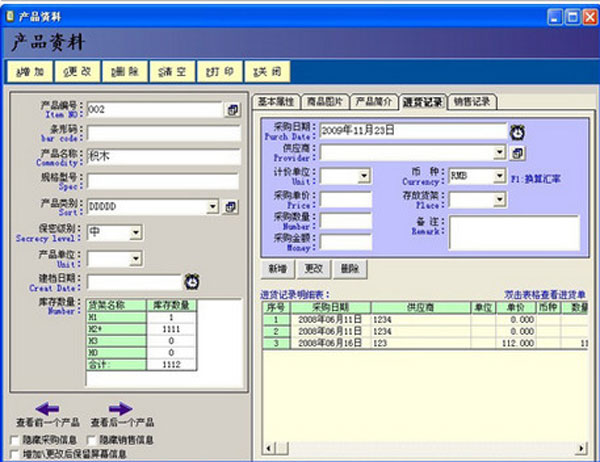Switch to the 基本属性 tab
Image resolution: width=600 pixels, height=462 pixels.
coord(276,102)
